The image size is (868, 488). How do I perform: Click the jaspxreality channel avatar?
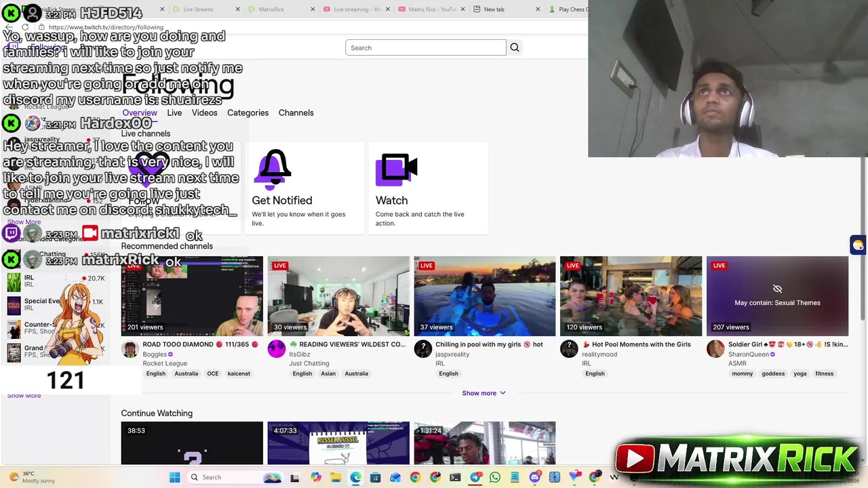(x=422, y=349)
